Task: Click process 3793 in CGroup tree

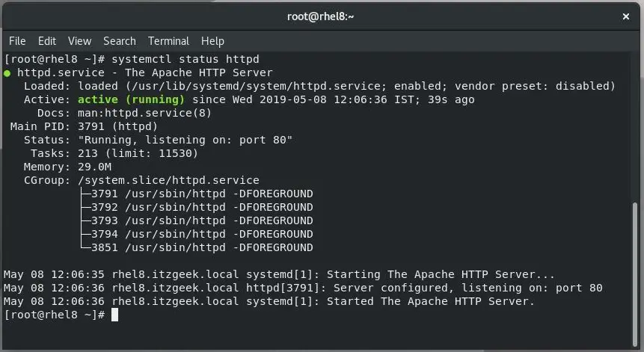Action: coord(202,220)
